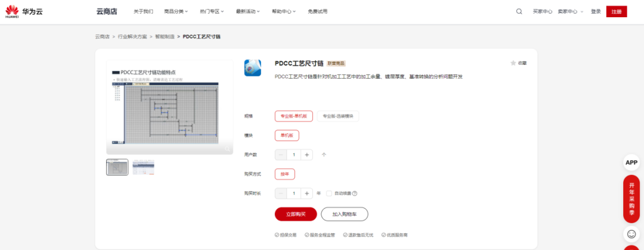
Task: Click the 退款售后无忧 label
Action: pyautogui.click(x=358, y=235)
